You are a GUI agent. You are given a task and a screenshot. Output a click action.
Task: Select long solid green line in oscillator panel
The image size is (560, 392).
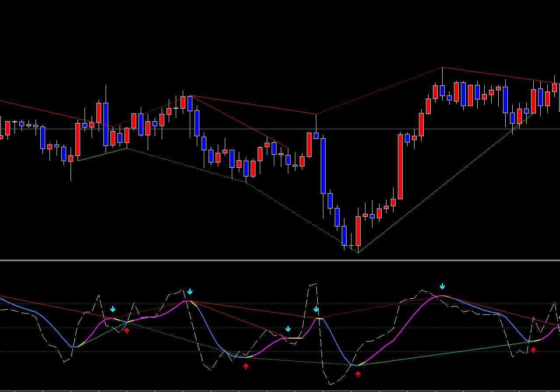[446, 353]
